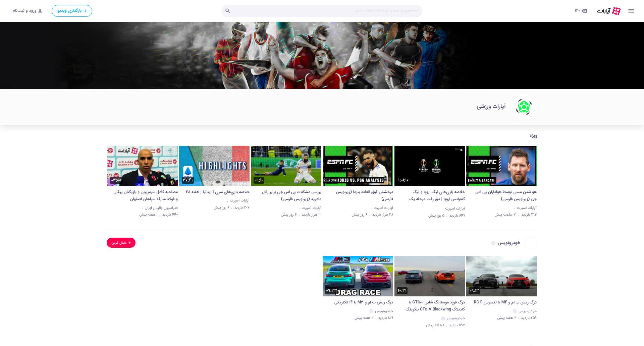The width and height of the screenshot is (644, 346).
Task: Focus the video search input field
Action: coord(322,11)
